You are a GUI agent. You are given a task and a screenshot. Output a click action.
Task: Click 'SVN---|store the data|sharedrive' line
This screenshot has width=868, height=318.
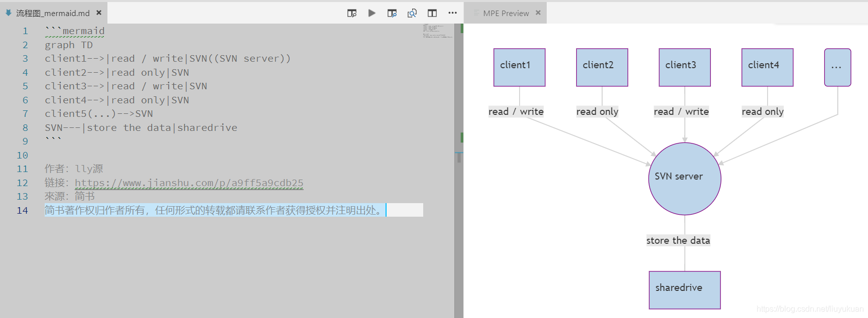tap(141, 127)
